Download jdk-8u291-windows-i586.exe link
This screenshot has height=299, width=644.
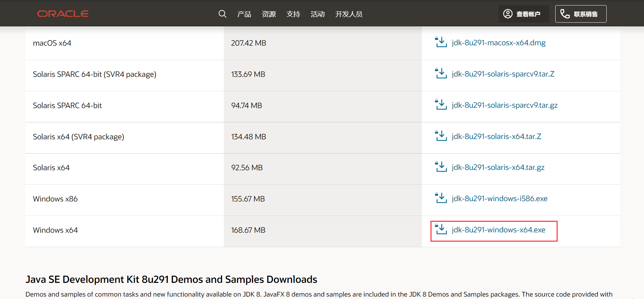pos(499,198)
